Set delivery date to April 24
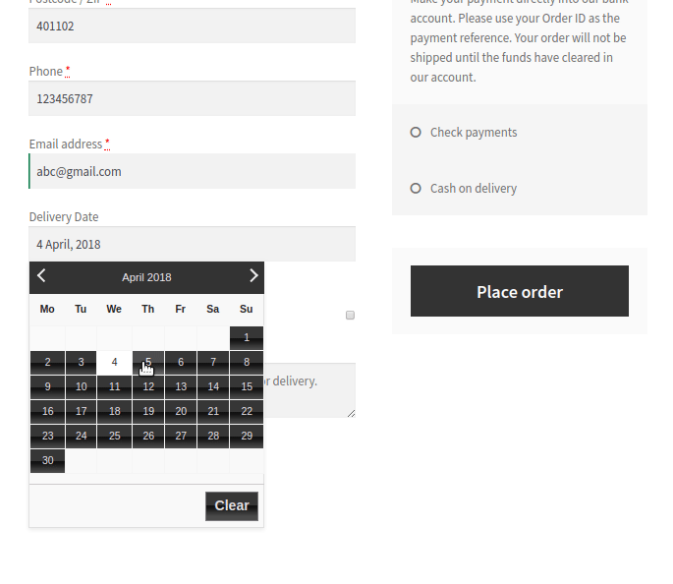Screen dimensions: 673x584 pyautogui.click(x=81, y=436)
